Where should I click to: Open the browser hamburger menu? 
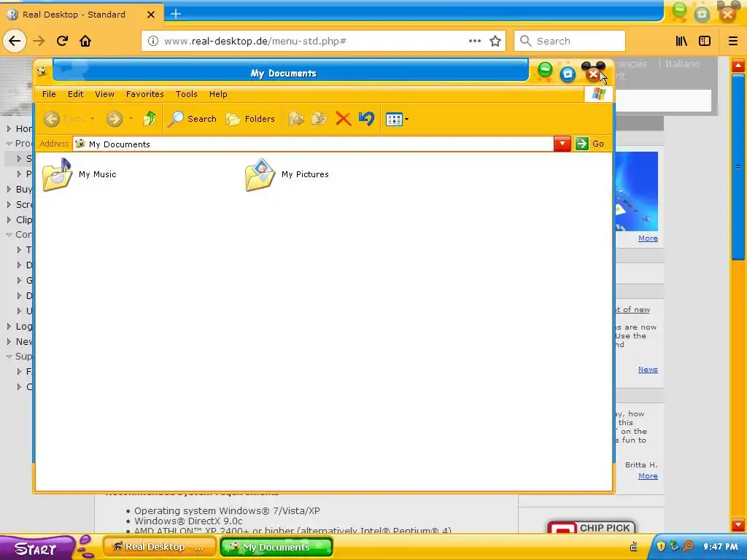point(733,41)
